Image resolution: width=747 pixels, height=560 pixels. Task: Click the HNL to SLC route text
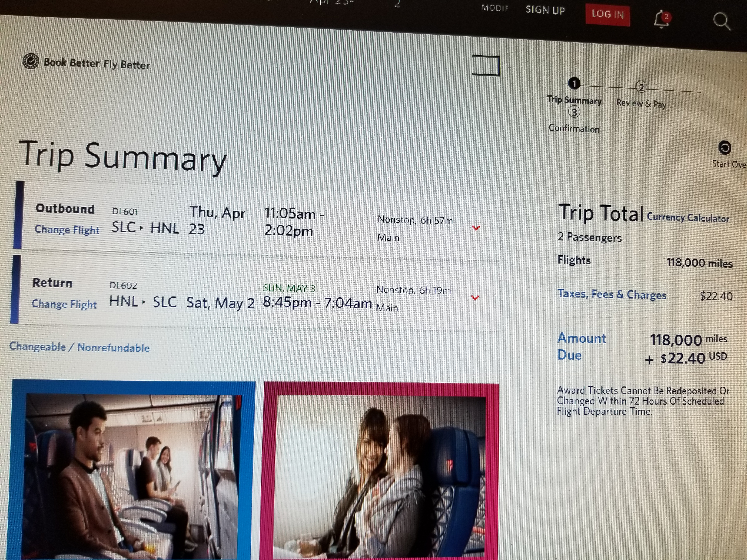[x=143, y=302]
